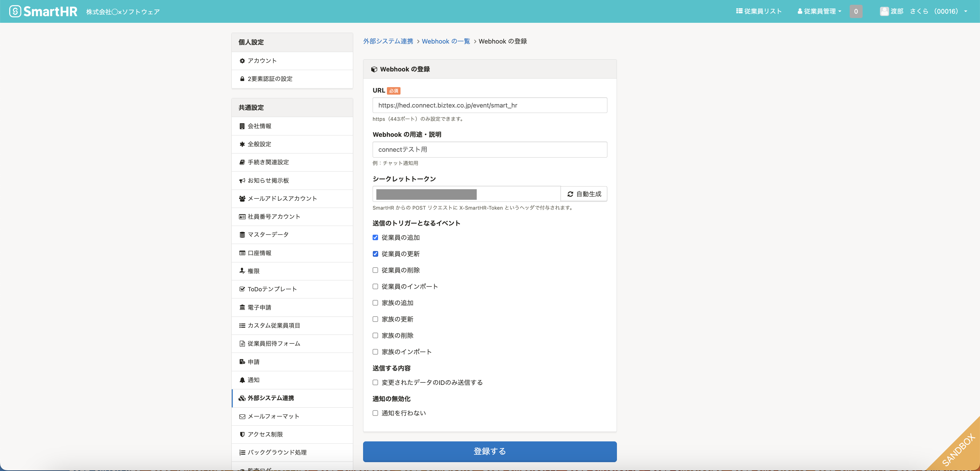The image size is (980, 471).
Task: Select 会社情報 in the sidebar
Action: tap(292, 126)
